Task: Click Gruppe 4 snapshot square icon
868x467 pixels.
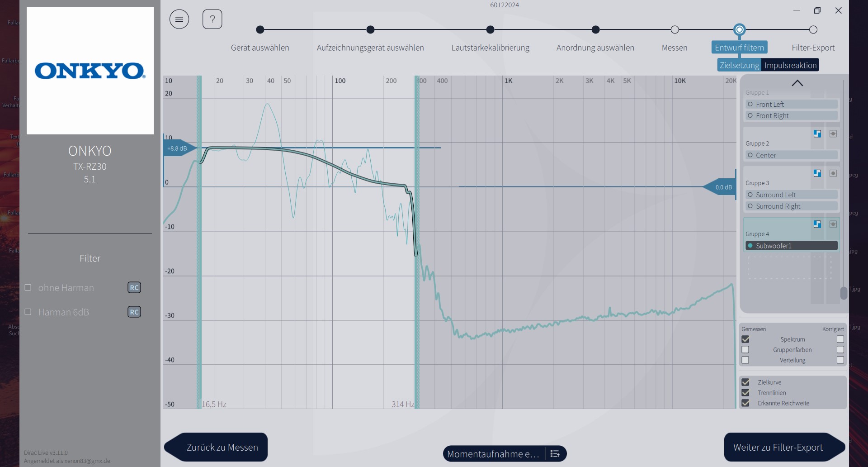Action: (x=833, y=224)
